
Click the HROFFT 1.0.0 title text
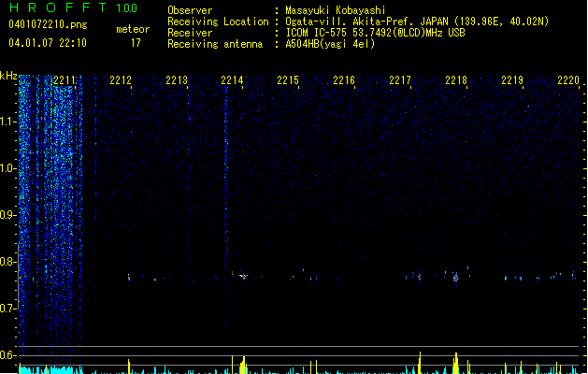(73, 7)
